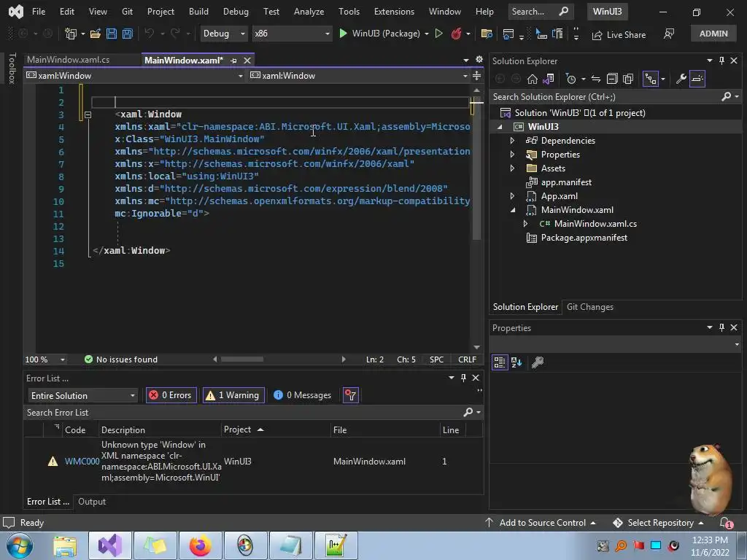Click Add to Source Control in the status bar
This screenshot has height=560, width=747.
541,523
